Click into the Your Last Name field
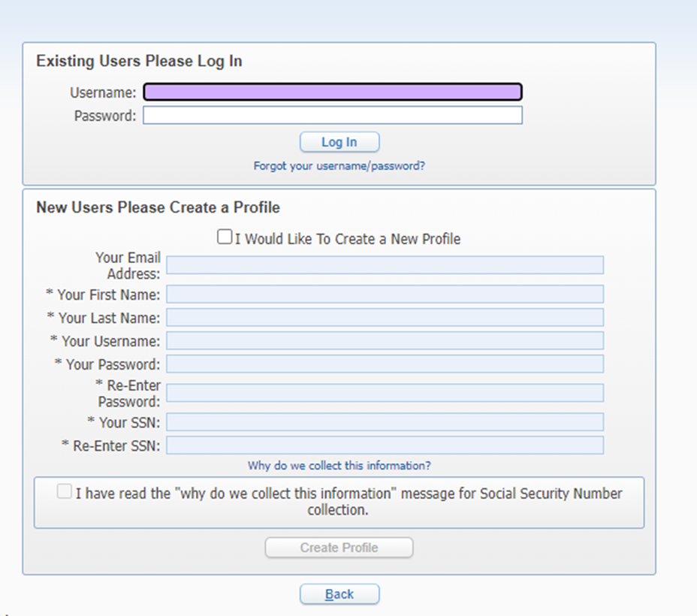Screen dimensions: 697x616 pos(385,318)
